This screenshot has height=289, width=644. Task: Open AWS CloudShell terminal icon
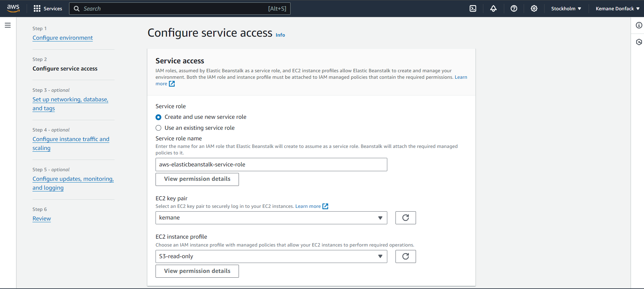click(473, 9)
